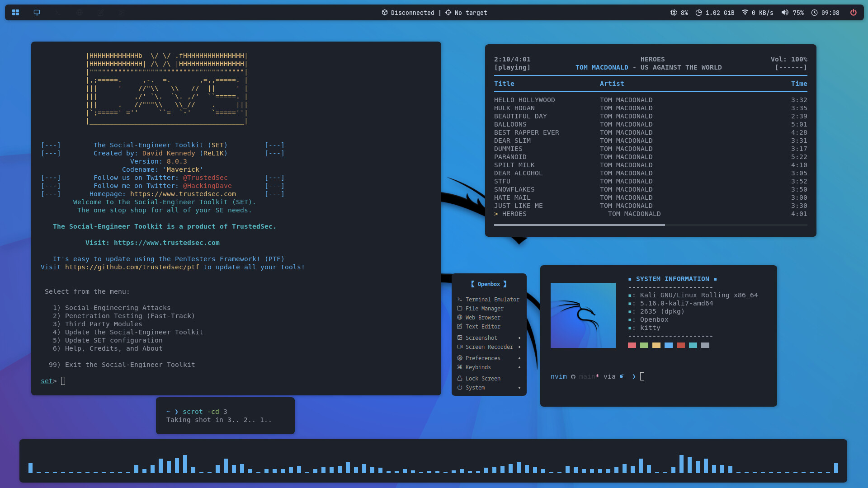Open the Homepage https://www.trustedsec.com link
868x488 pixels.
(183, 194)
